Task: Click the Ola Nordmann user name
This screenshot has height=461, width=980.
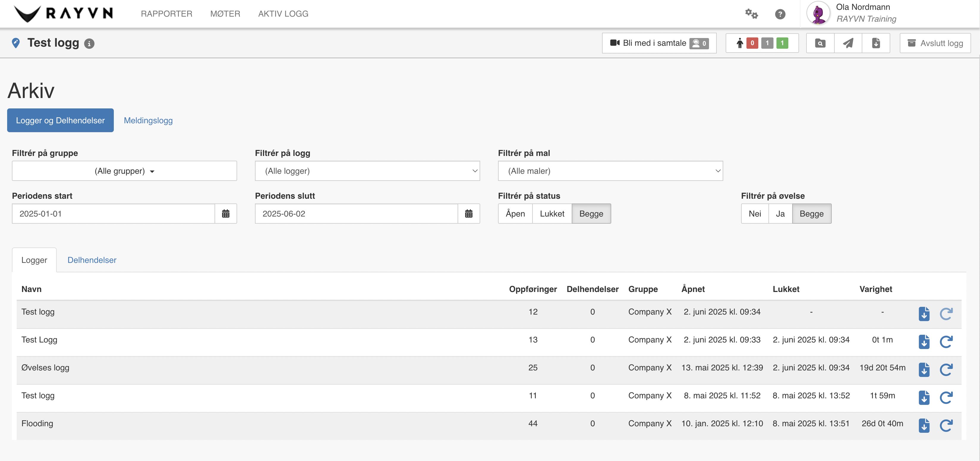Action: 863,7
